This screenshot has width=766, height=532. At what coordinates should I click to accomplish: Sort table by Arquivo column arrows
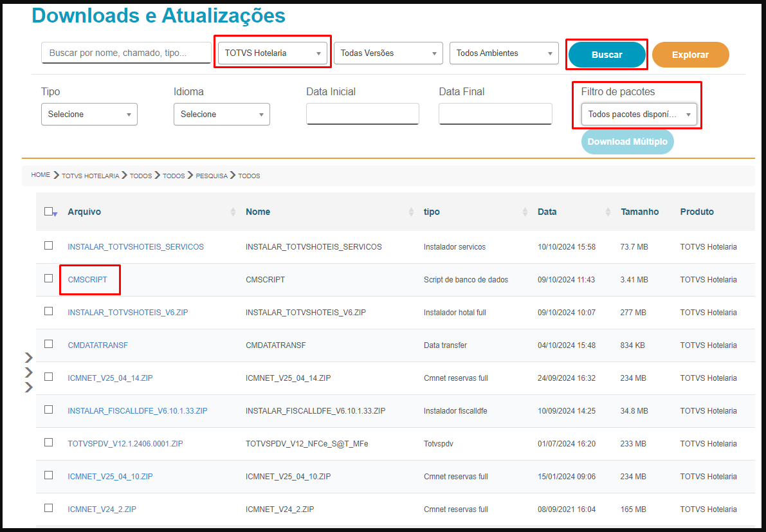coord(233,212)
